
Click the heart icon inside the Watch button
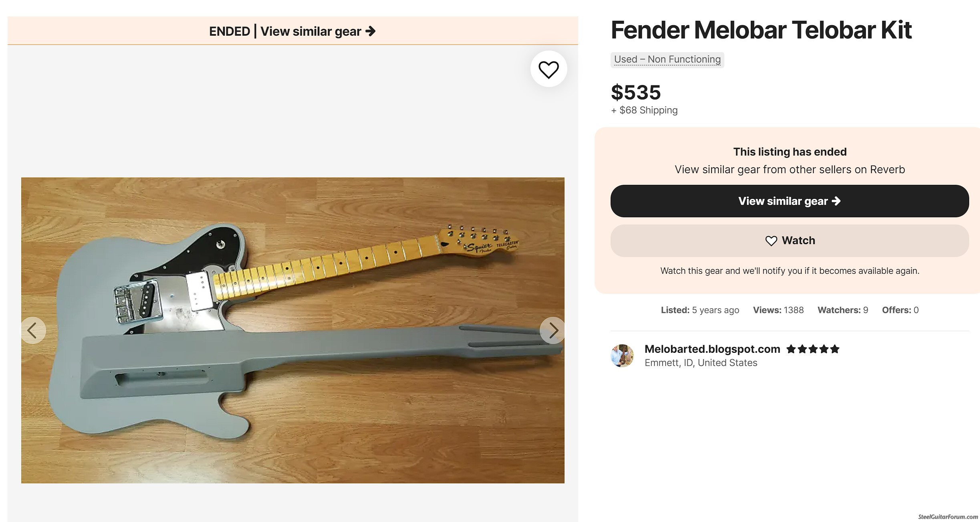coord(771,241)
